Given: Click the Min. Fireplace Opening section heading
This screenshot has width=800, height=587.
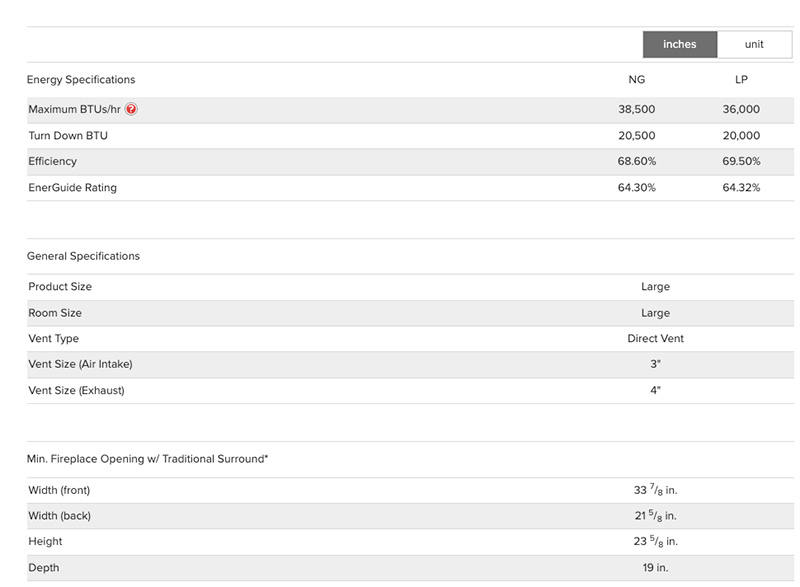Looking at the screenshot, I should (147, 459).
